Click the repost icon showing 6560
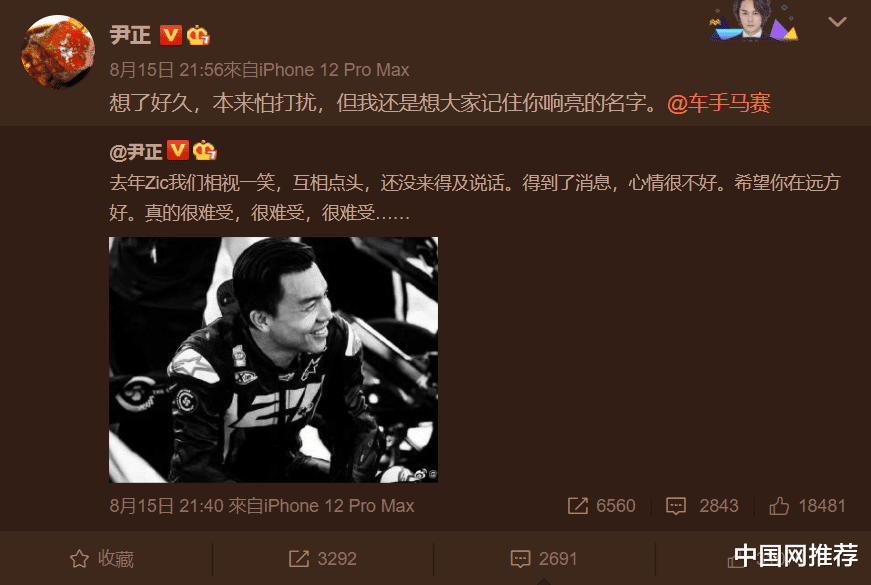This screenshot has width=871, height=585. (x=601, y=506)
